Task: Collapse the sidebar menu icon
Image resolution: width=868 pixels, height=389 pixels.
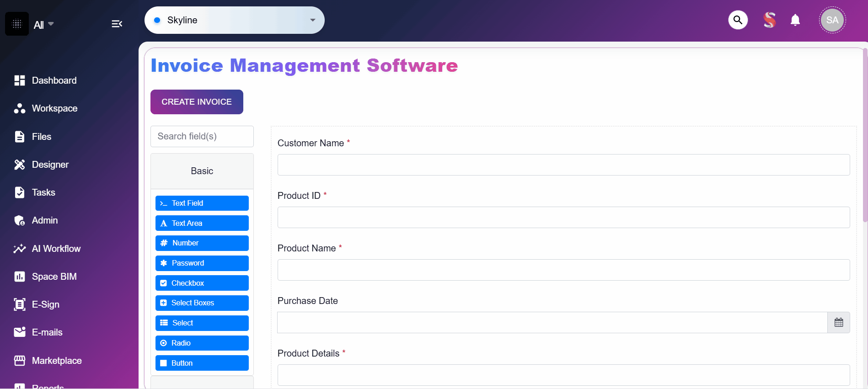Action: [x=117, y=24]
